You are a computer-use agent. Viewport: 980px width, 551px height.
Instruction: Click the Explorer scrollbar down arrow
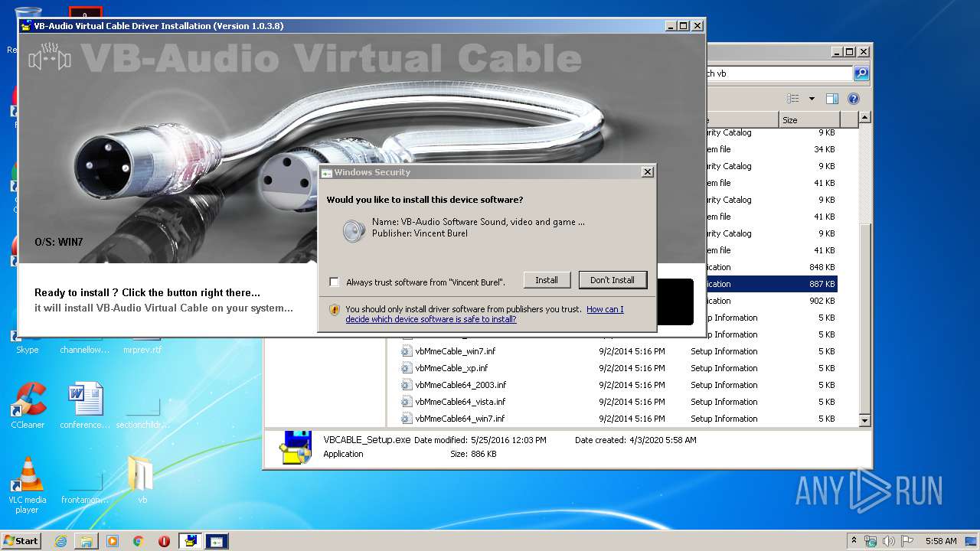pos(864,420)
